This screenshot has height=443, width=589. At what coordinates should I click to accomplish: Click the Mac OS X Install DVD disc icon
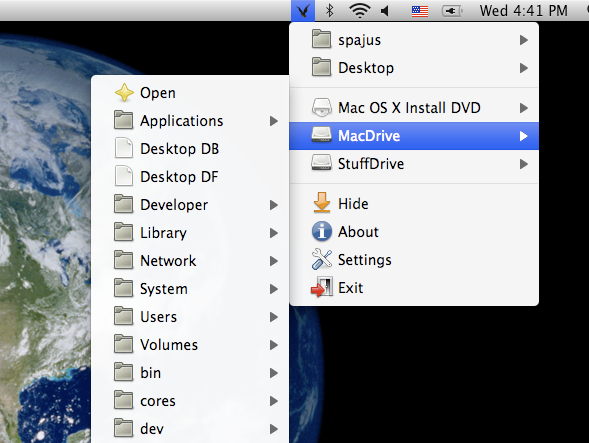point(322,107)
